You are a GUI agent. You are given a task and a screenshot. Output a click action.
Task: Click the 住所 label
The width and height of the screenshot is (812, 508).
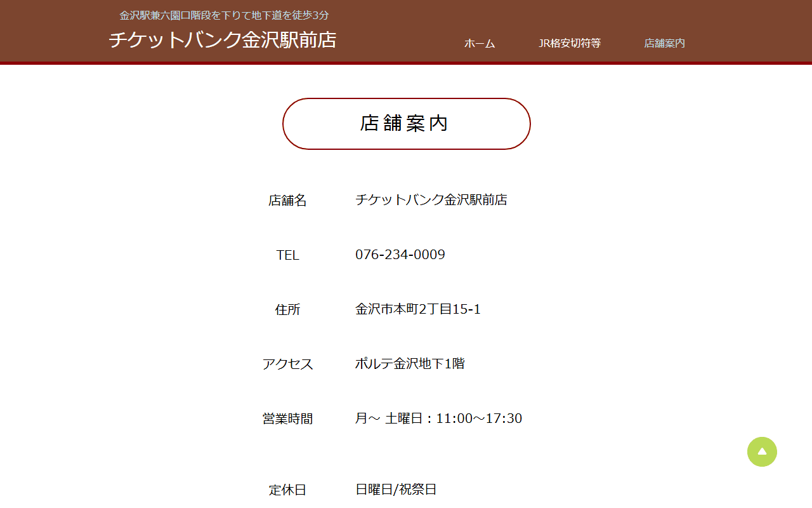[x=287, y=309]
